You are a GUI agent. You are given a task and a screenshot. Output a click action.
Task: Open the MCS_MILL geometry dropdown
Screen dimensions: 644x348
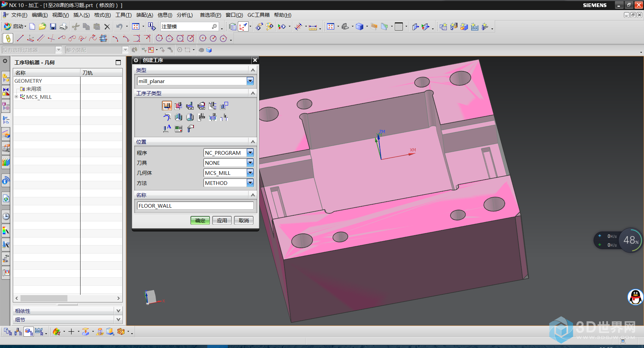point(250,173)
